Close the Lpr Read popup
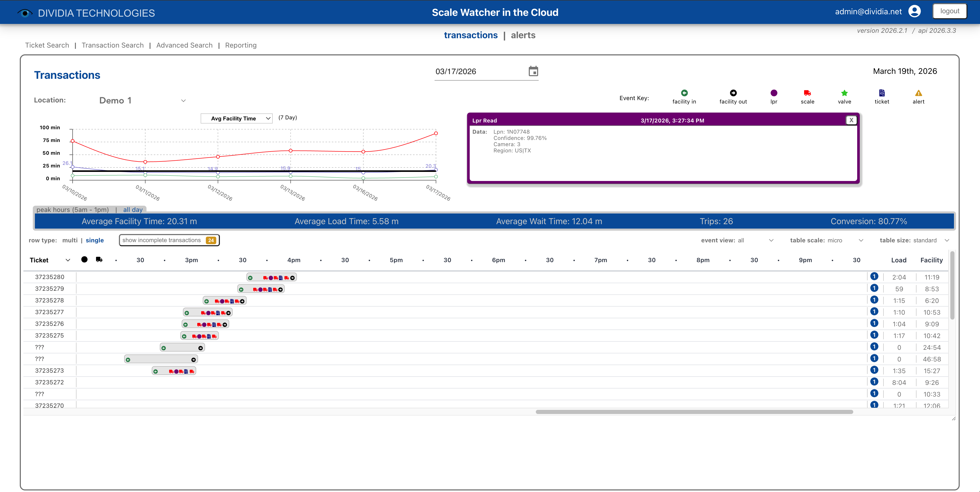Image resolution: width=980 pixels, height=492 pixels. pos(851,120)
